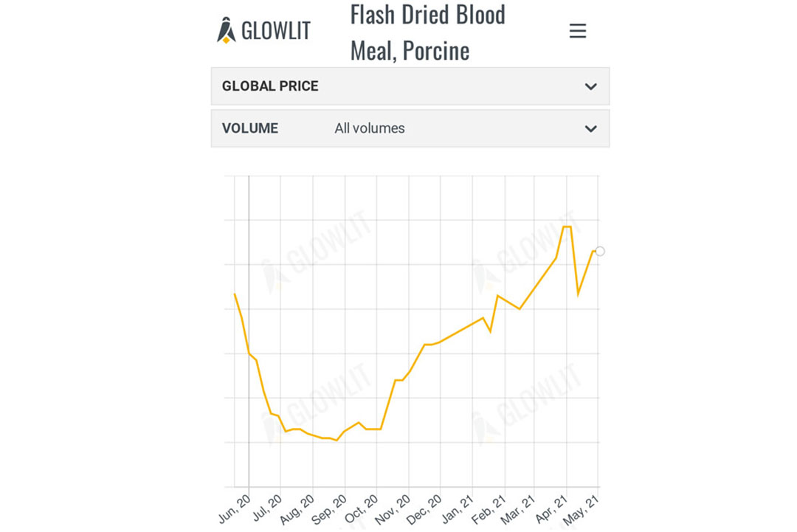Expand the Global Price chevron
This screenshot has height=532, width=797.
point(590,86)
